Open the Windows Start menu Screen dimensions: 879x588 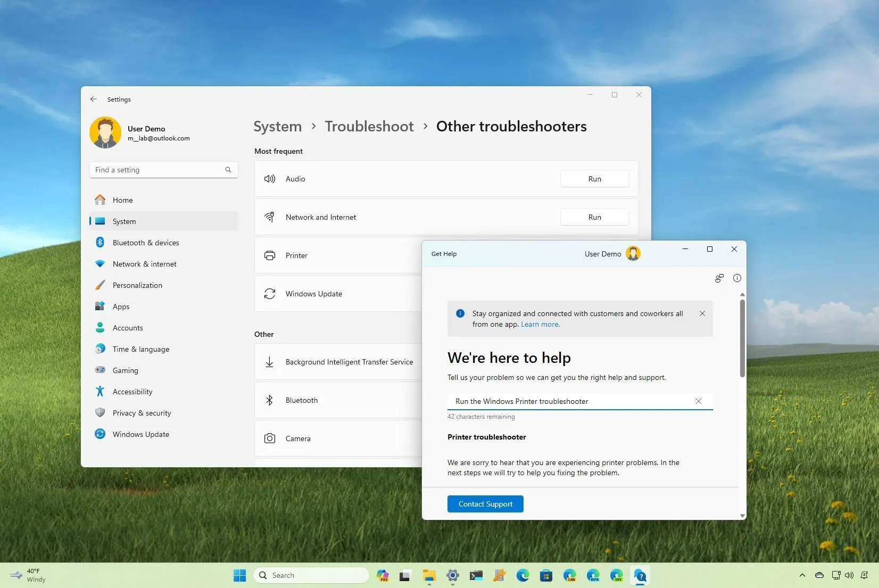click(239, 575)
